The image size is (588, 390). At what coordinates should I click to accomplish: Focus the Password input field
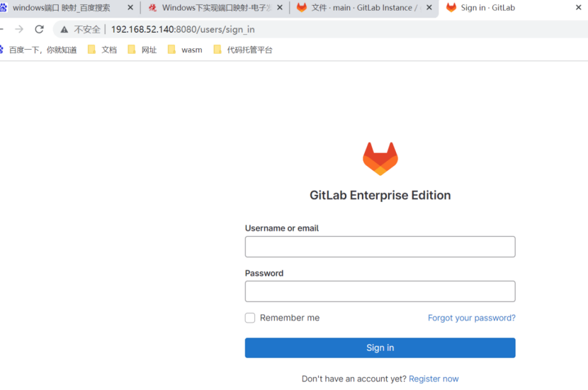[380, 291]
